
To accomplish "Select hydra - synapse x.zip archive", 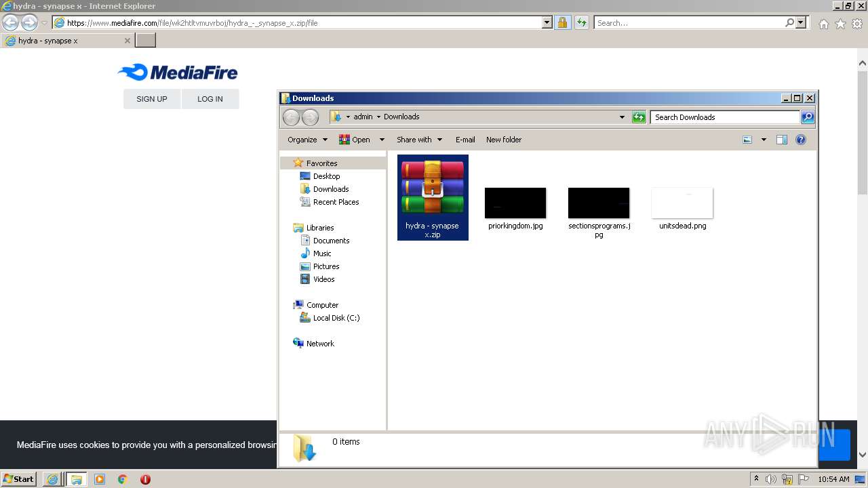I will pos(433,197).
